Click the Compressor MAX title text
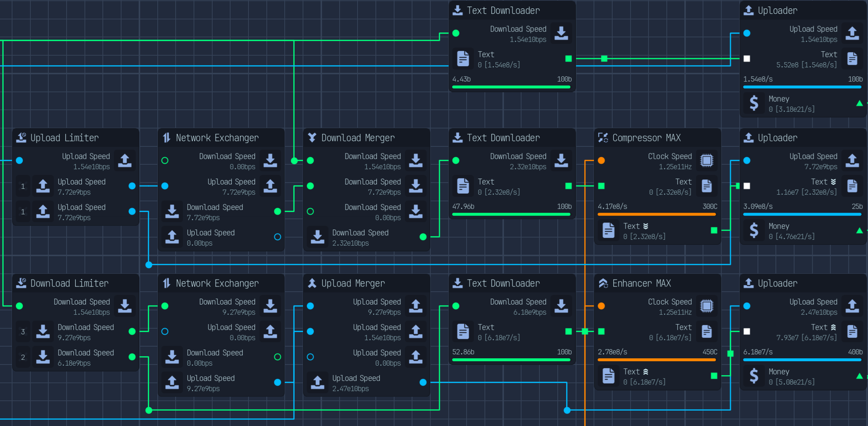 click(647, 138)
